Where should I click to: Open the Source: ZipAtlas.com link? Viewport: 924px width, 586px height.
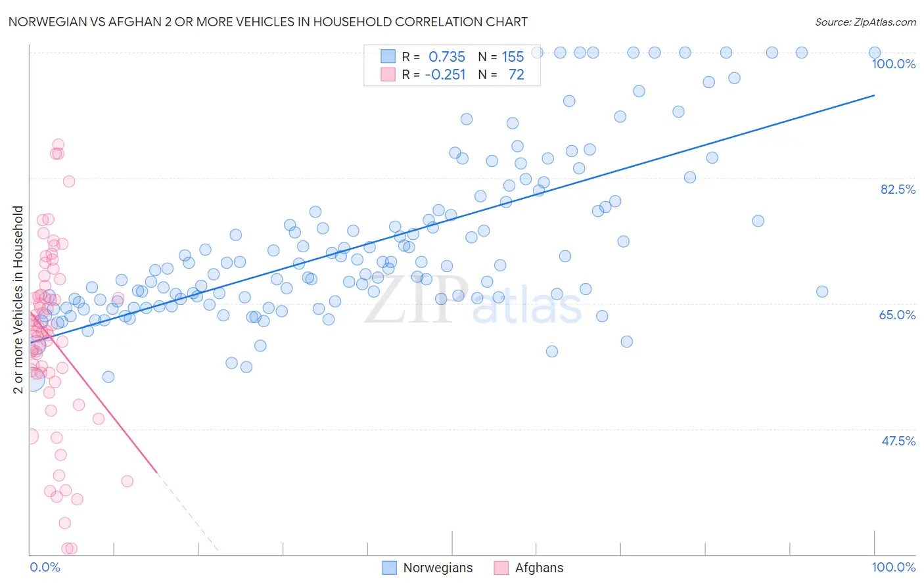point(865,22)
